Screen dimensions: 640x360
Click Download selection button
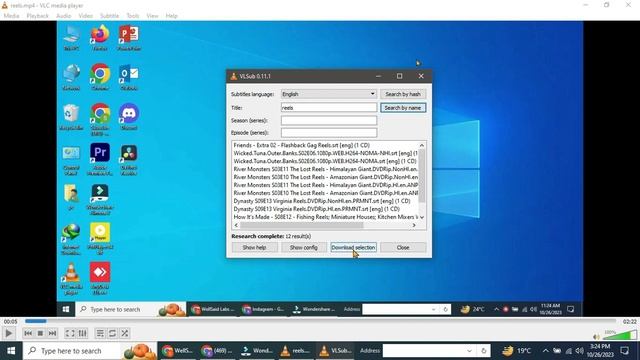tap(353, 247)
